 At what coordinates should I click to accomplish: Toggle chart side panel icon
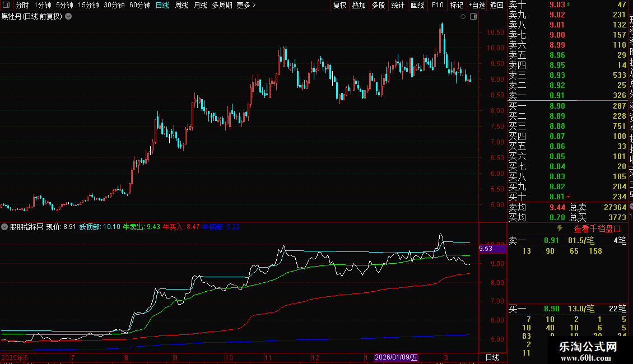click(x=473, y=17)
